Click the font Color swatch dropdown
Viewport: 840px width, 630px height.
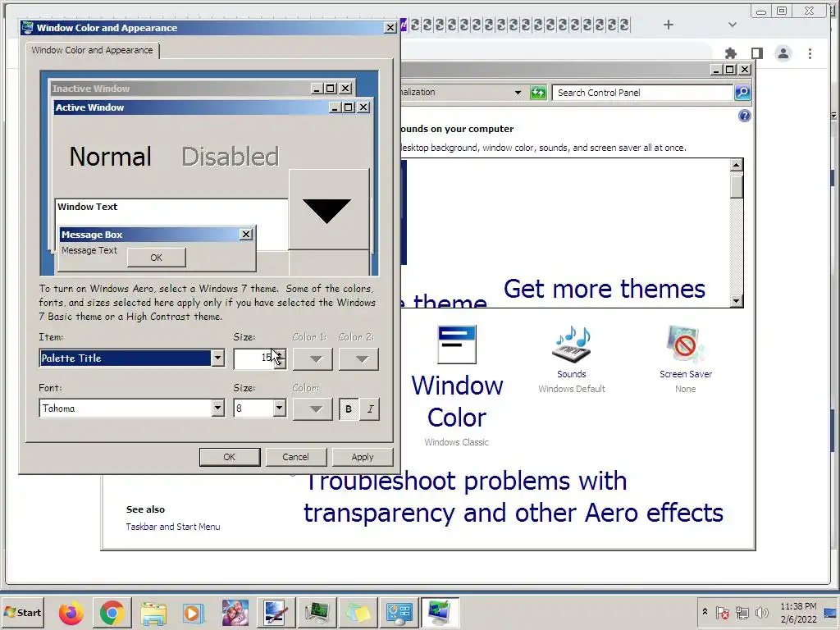point(313,409)
